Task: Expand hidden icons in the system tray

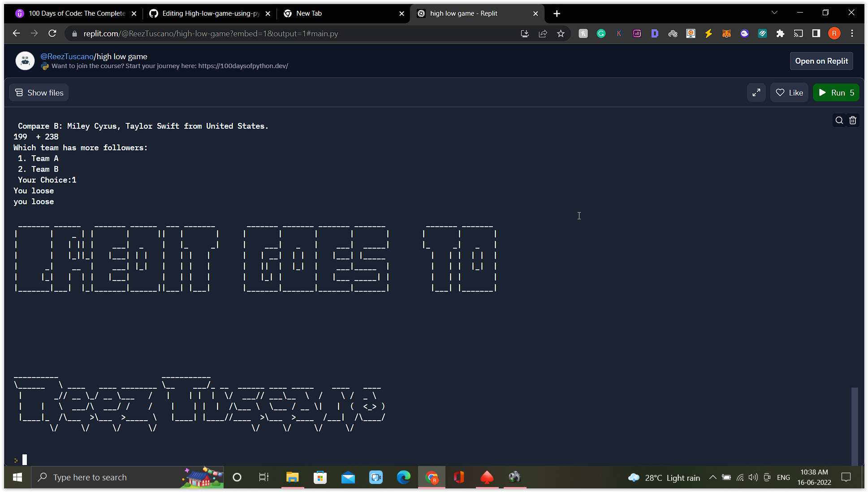Action: click(713, 477)
